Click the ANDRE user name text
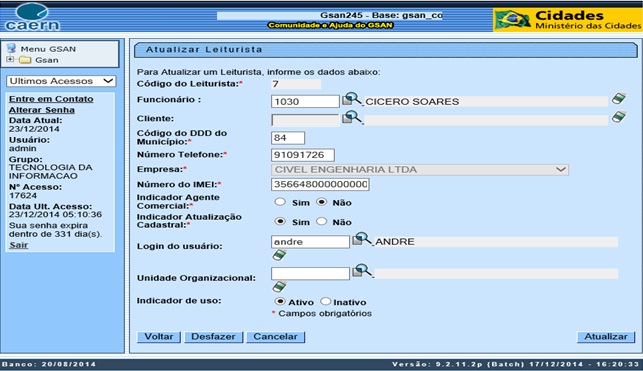 tap(394, 241)
